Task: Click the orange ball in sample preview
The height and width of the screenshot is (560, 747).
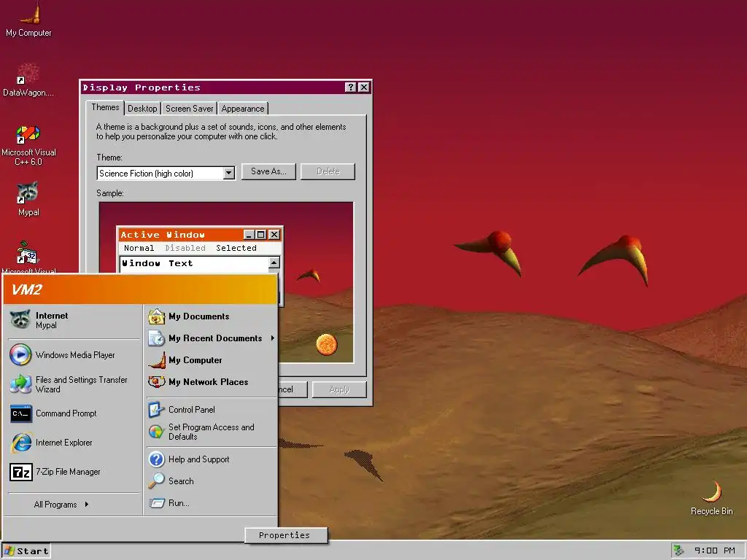Action: pos(327,344)
